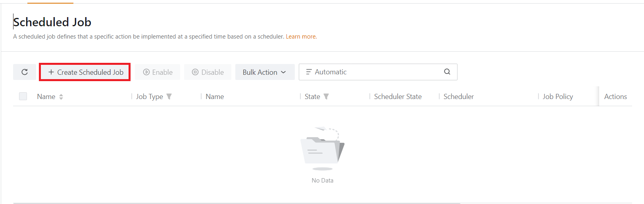Click the plus icon on Create Scheduled Job

51,72
